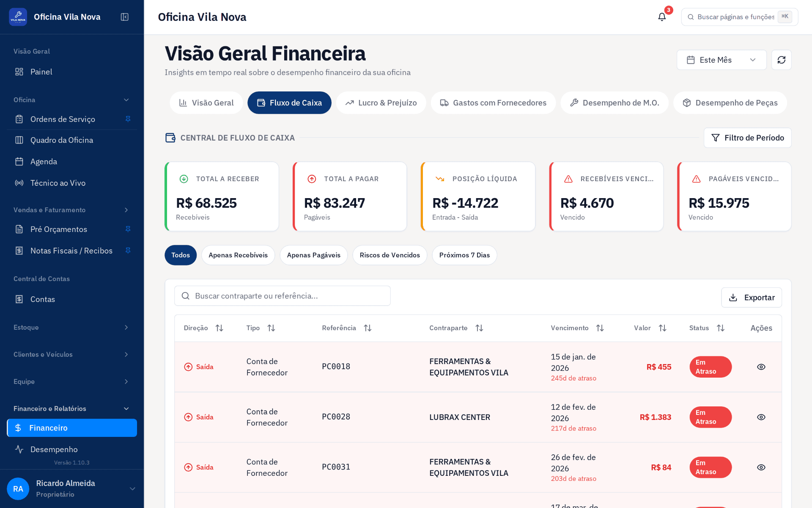This screenshot has width=812, height=508.
Task: Sort by Contraparte column arrows
Action: (x=479, y=328)
